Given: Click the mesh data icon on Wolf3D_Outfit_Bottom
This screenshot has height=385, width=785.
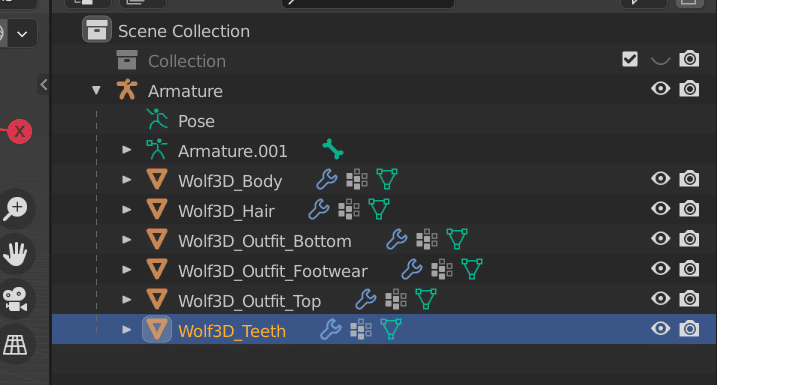Looking at the screenshot, I should point(457,239).
